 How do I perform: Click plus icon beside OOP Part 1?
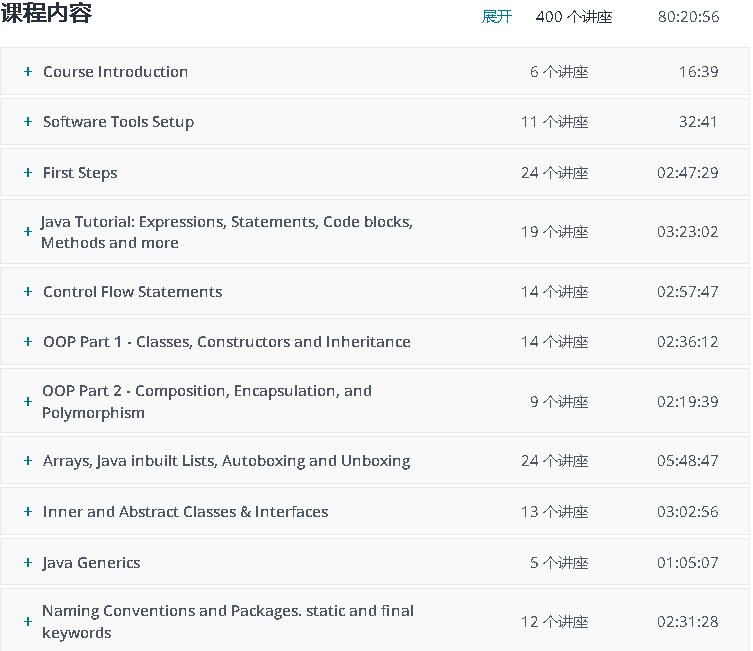(x=28, y=342)
